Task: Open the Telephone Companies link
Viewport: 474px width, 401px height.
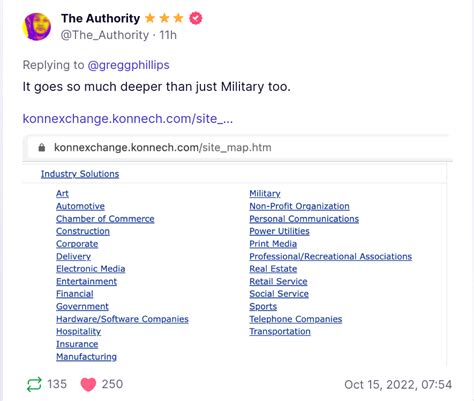Action: [x=296, y=319]
